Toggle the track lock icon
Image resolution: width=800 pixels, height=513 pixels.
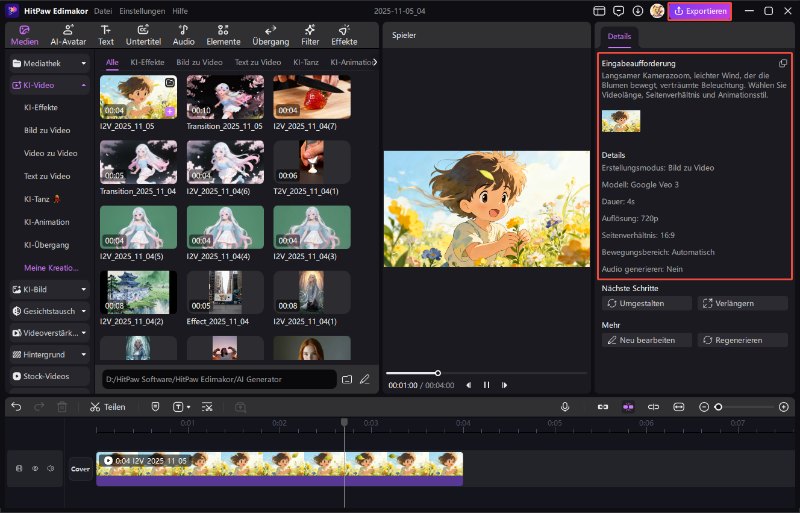pyautogui.click(x=18, y=468)
